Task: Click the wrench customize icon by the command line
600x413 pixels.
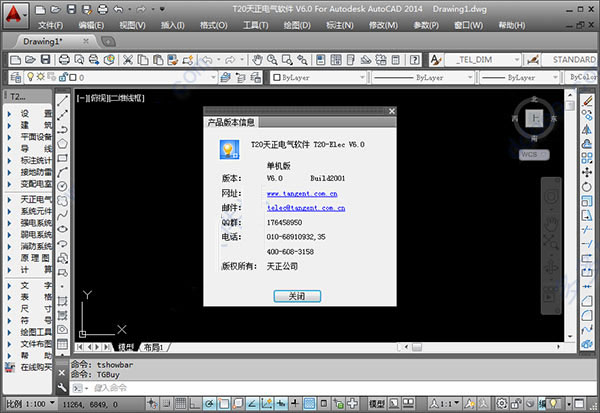Action: click(x=62, y=387)
